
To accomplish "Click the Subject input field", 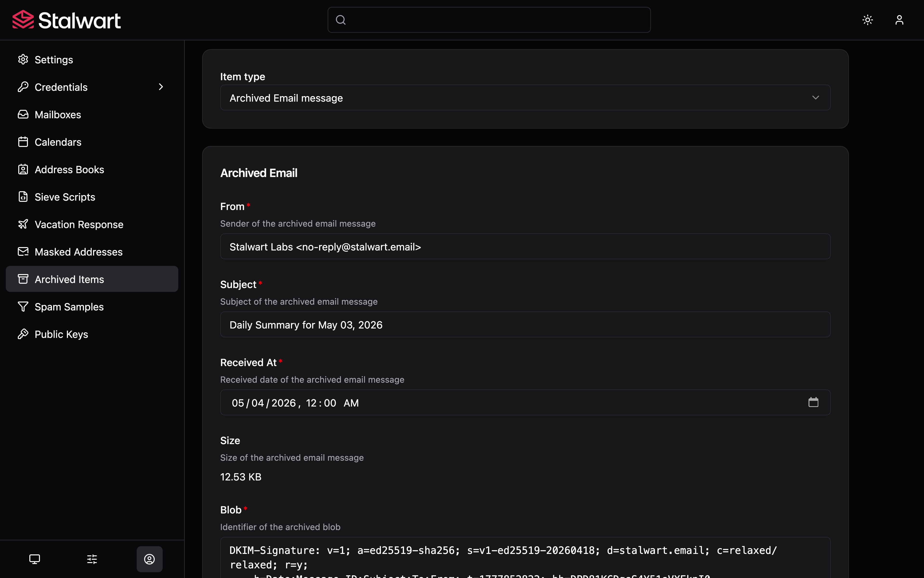I will coord(525,325).
